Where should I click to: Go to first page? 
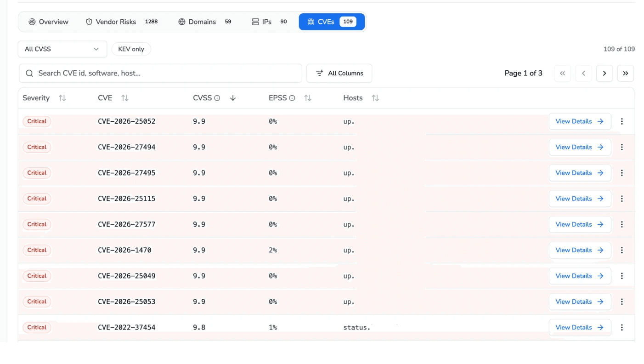pyautogui.click(x=562, y=73)
